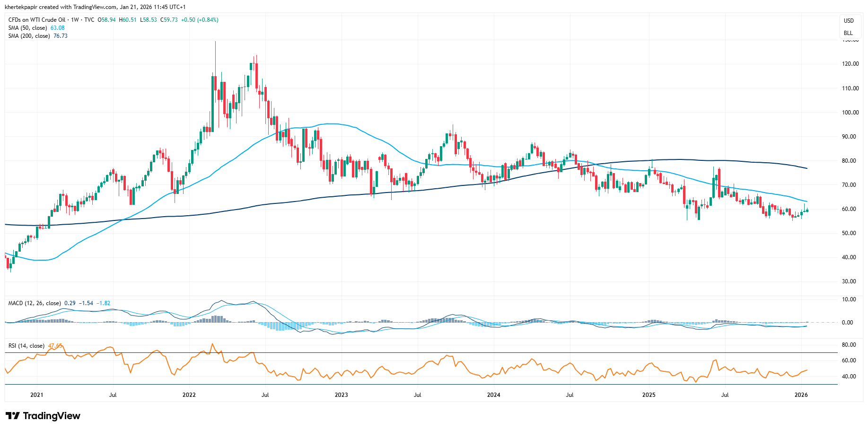Image resolution: width=868 pixels, height=430 pixels.
Task: Click the 10.00 level on MACD scale
Action: (x=849, y=299)
